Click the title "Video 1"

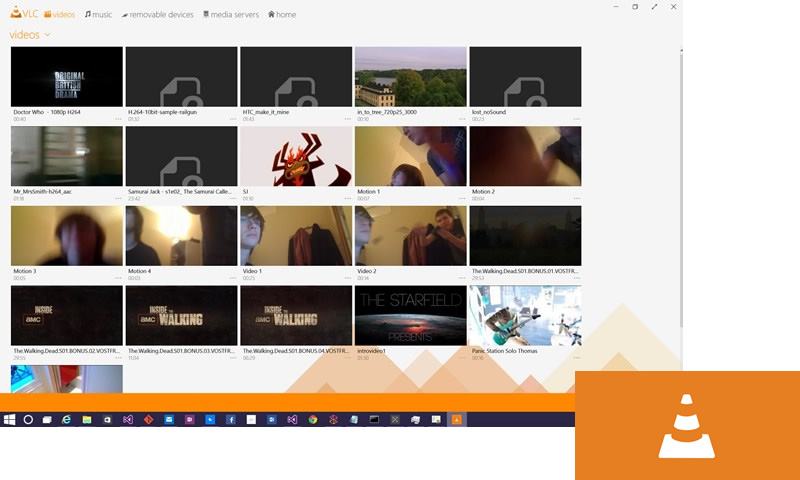click(252, 271)
